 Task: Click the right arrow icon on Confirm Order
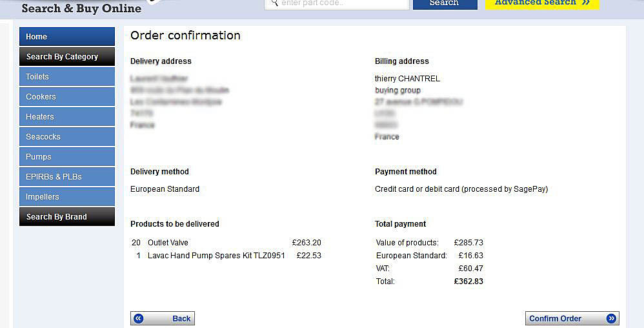pos(611,318)
